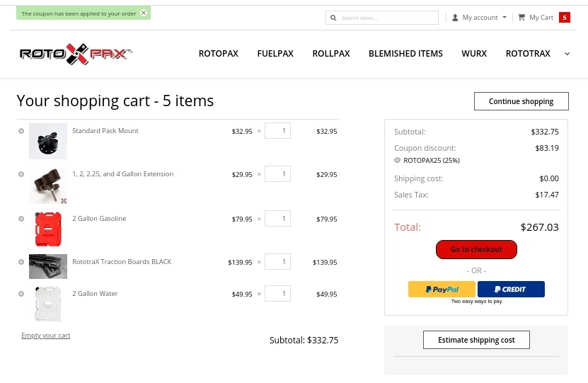The image size is (588, 383).
Task: Open RototraX Traction Boards thumbnail
Action: pyautogui.click(x=48, y=266)
